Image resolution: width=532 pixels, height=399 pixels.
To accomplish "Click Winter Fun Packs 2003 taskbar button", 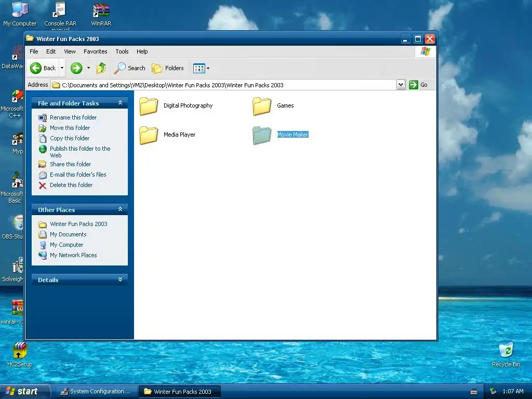I will tap(180, 392).
